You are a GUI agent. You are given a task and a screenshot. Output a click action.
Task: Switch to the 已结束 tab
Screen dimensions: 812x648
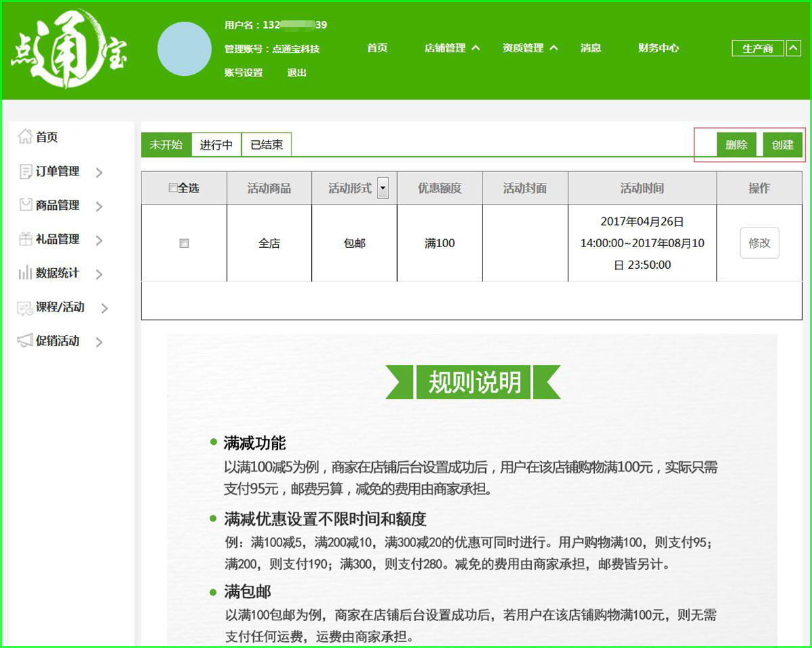[x=267, y=145]
